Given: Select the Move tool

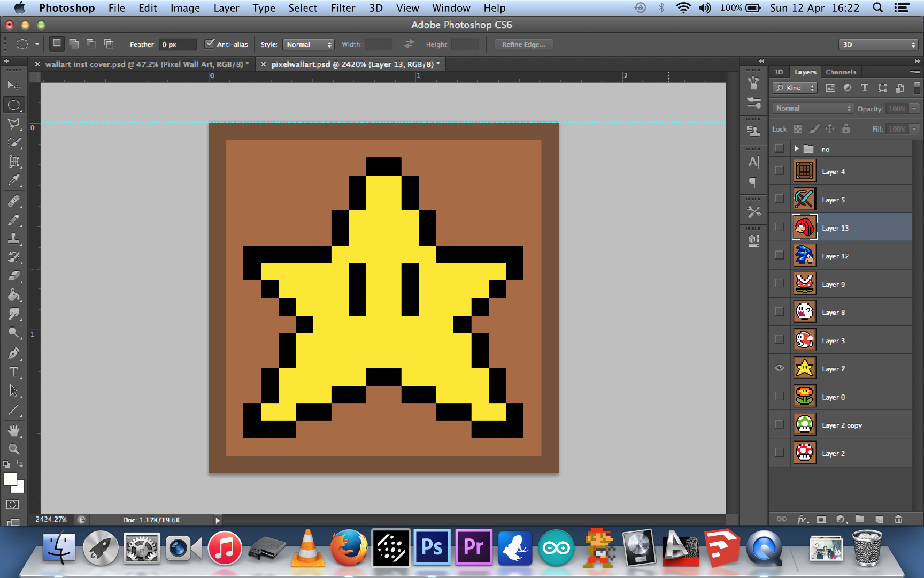Looking at the screenshot, I should [14, 86].
